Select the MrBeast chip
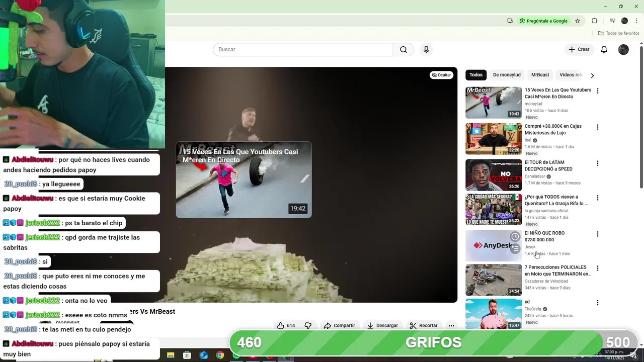 pyautogui.click(x=540, y=75)
